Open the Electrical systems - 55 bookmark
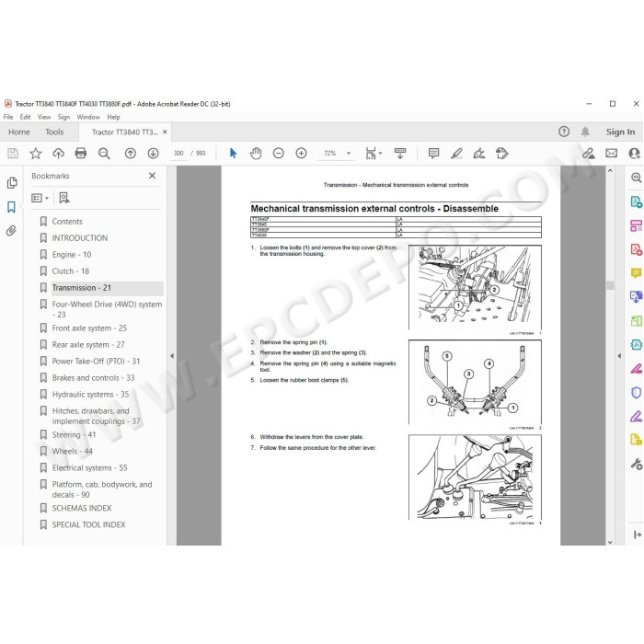This screenshot has height=644, width=644. 89,467
